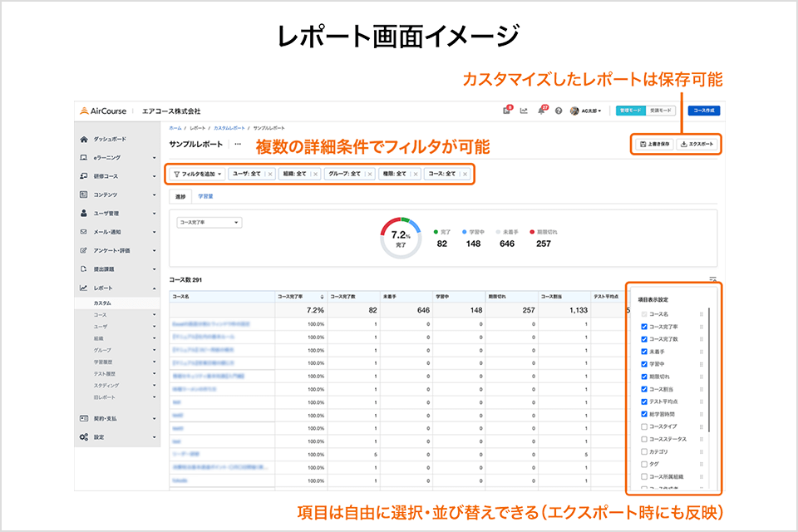Image resolution: width=798 pixels, height=532 pixels.
Task: Uncheck the コース割当 column checkbox
Action: click(643, 389)
